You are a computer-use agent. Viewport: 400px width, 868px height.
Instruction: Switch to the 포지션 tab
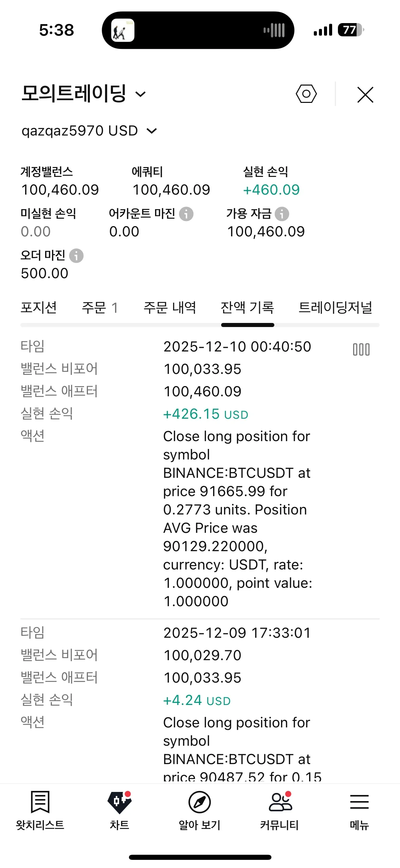[39, 308]
